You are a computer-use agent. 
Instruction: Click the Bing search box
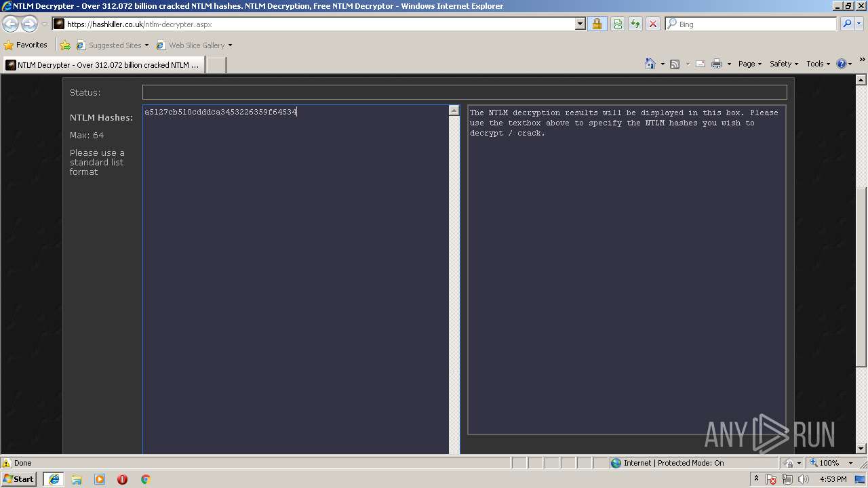pos(757,24)
